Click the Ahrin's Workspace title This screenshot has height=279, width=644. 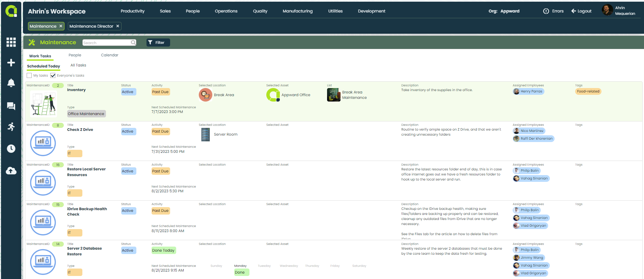tap(57, 11)
